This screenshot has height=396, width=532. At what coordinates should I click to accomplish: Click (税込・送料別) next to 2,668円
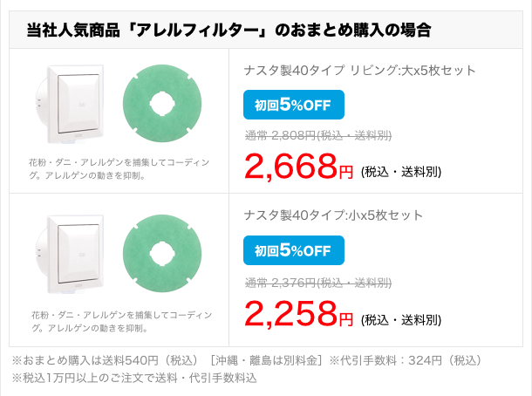(401, 172)
